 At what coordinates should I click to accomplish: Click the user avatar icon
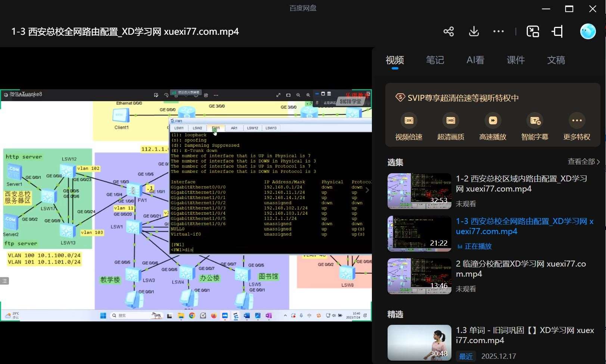click(x=588, y=31)
